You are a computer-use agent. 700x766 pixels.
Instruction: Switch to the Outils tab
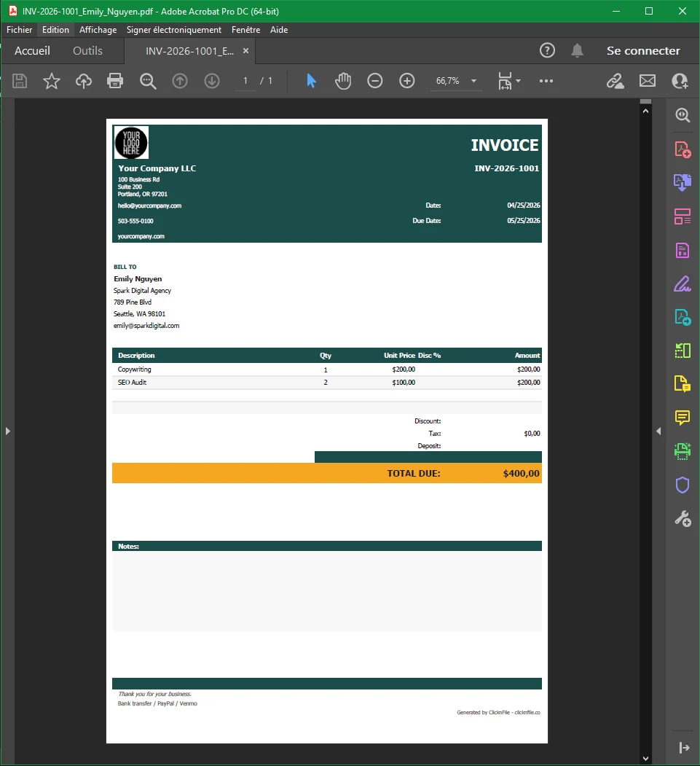pyautogui.click(x=88, y=51)
